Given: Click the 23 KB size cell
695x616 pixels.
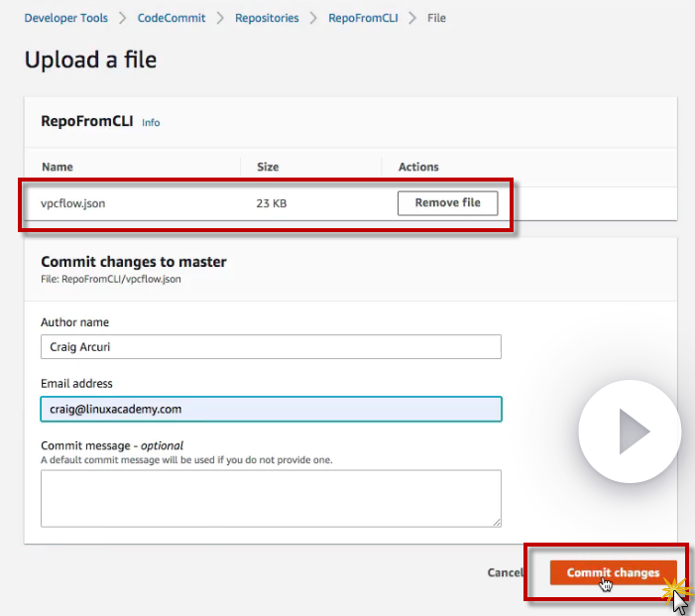Looking at the screenshot, I should coord(272,203).
